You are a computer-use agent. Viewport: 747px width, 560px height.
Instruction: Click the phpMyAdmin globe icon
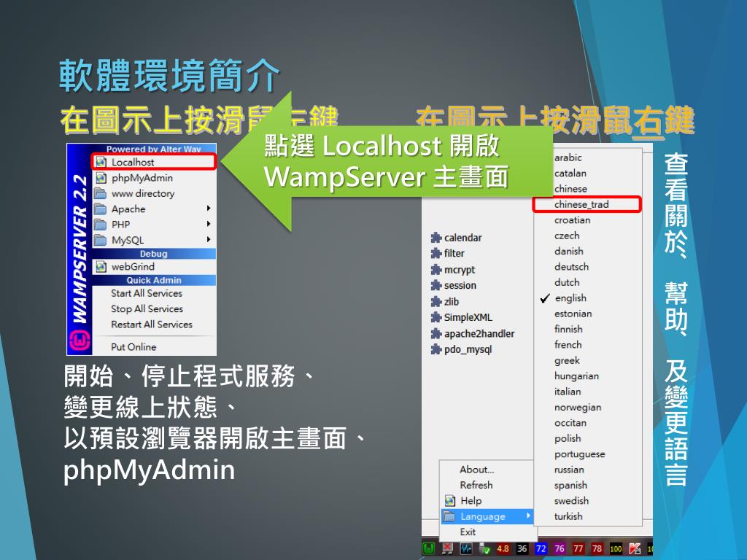[101, 178]
